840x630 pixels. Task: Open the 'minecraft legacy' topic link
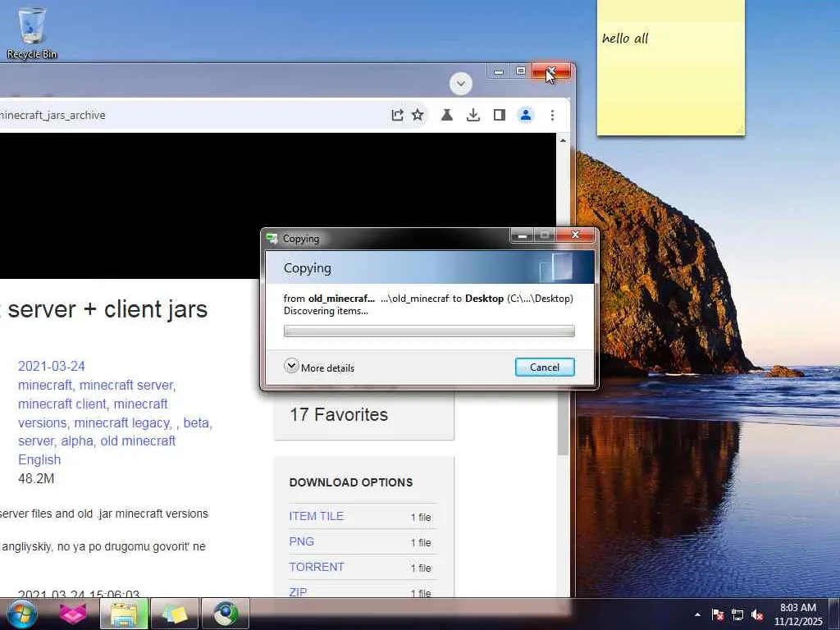coord(122,422)
